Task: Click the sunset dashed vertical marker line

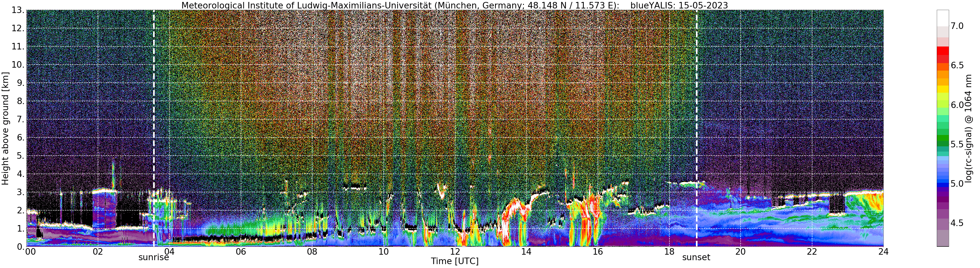Action: tap(697, 128)
